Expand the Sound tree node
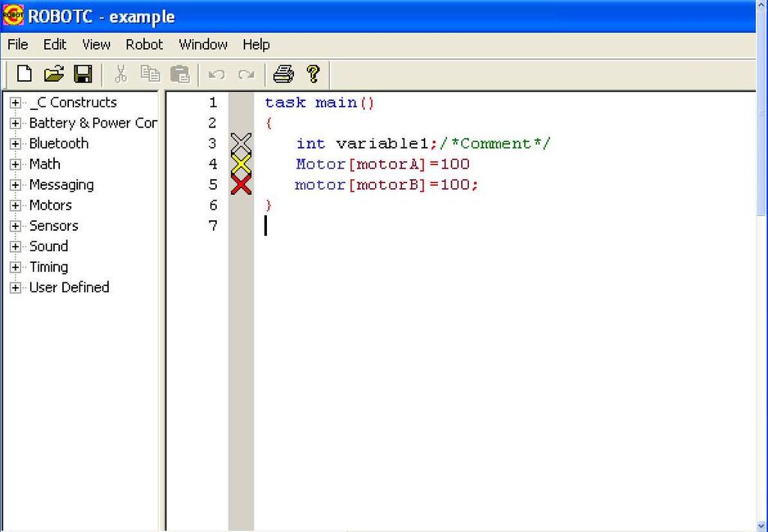This screenshot has height=532, width=768. pyautogui.click(x=15, y=247)
